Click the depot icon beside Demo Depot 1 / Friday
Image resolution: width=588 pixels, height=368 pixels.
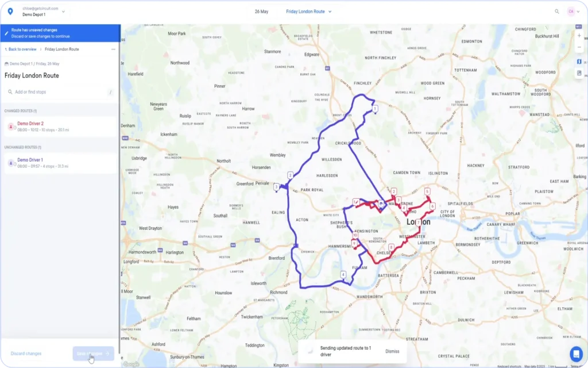(6, 64)
